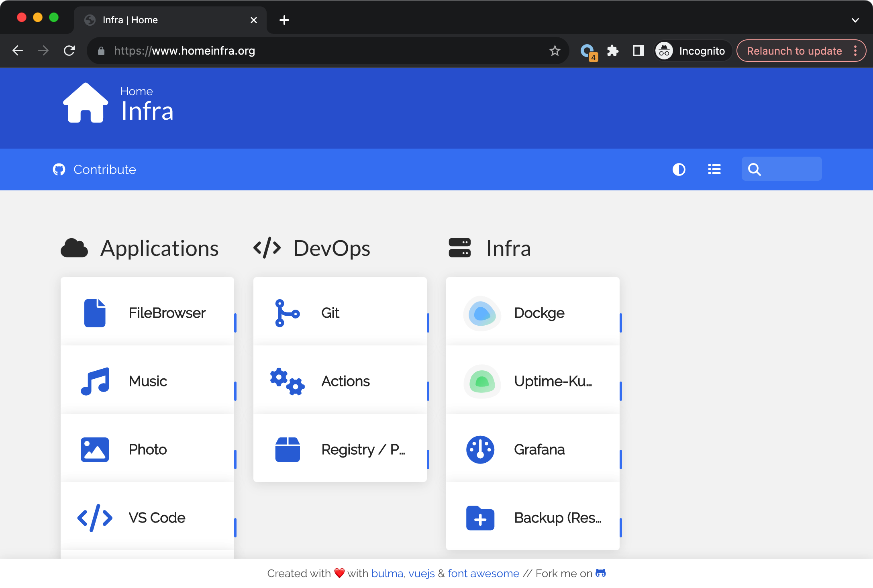Click the Music note icon
This screenshot has width=873, height=588.
[95, 381]
